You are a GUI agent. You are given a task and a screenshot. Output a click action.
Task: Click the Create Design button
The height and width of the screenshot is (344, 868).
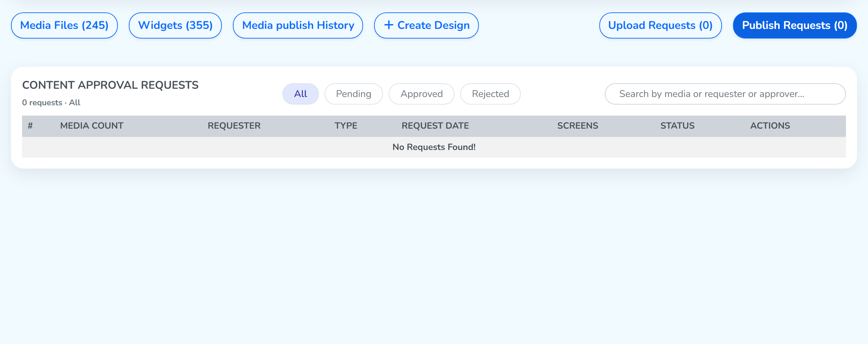tap(426, 25)
